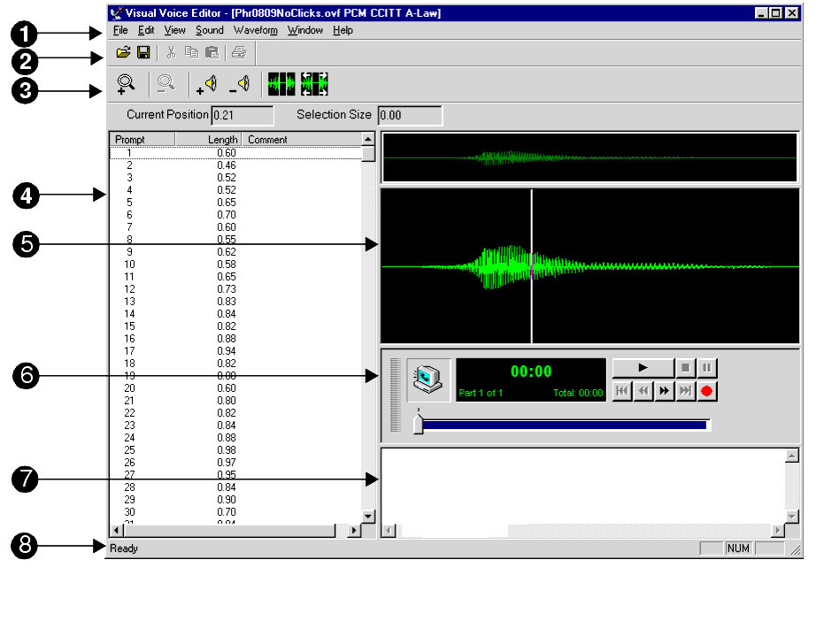Viewport: 824px width, 644px height.
Task: Start playback with the Play button
Action: pyautogui.click(x=643, y=368)
